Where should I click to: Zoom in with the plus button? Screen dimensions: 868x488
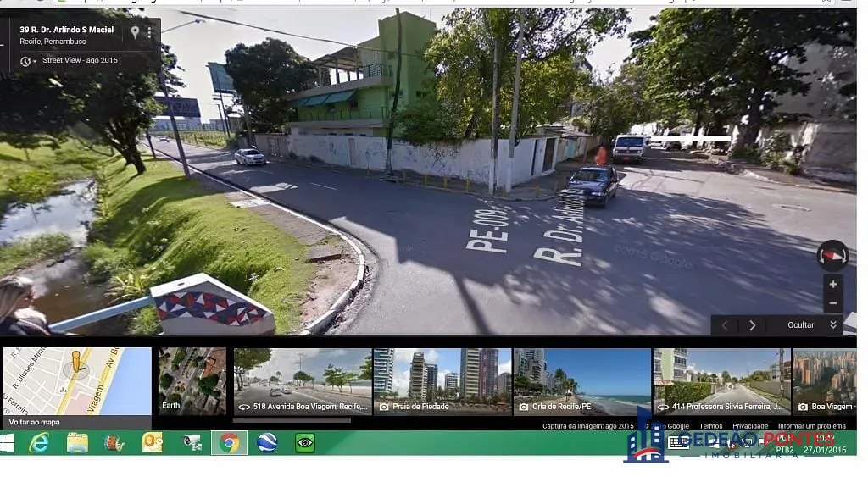click(x=832, y=285)
